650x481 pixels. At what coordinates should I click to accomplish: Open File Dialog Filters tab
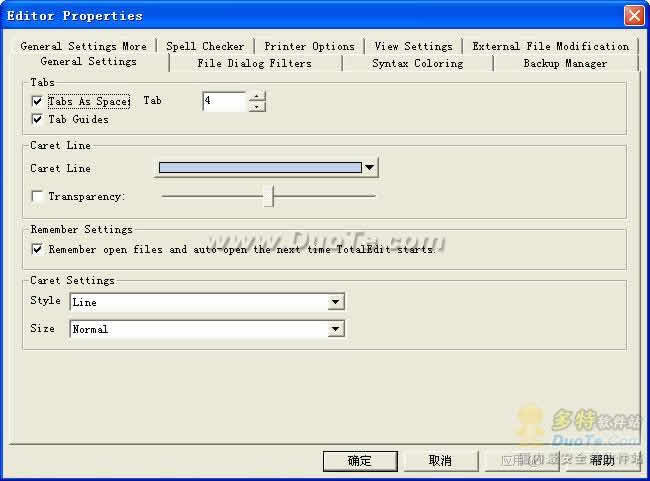255,63
